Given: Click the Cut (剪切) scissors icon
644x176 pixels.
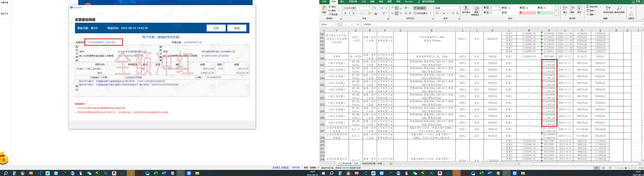Looking at the screenshot, I should 330,7.
